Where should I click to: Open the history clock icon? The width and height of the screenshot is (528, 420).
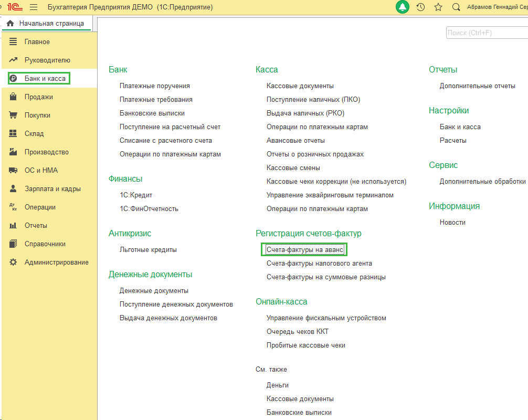point(420,7)
